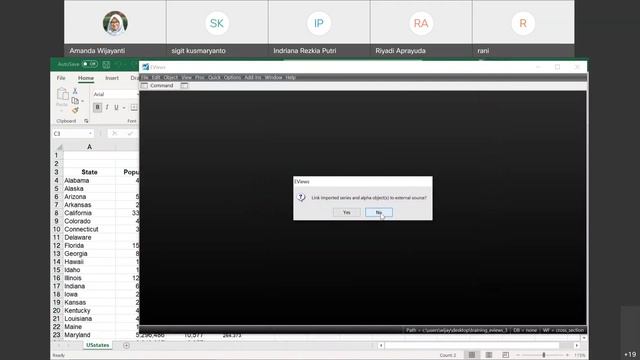Viewport: 640px width, 360px height.
Task: Switch to Page Break Preview icon
Action: tap(506, 355)
